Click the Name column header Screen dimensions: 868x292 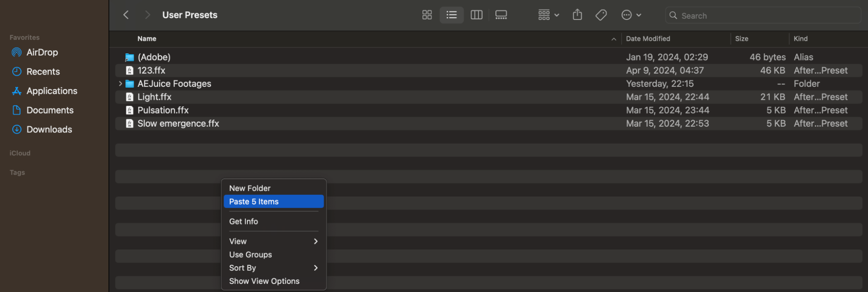pyautogui.click(x=147, y=39)
